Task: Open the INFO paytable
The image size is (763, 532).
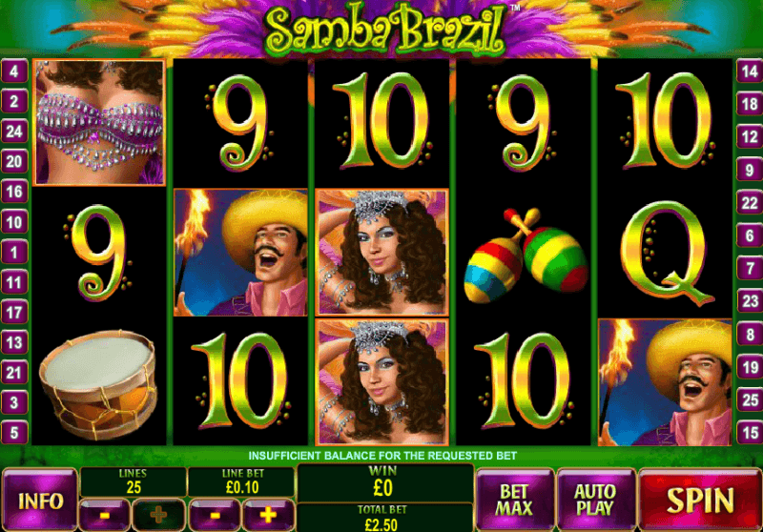Action: 40,501
